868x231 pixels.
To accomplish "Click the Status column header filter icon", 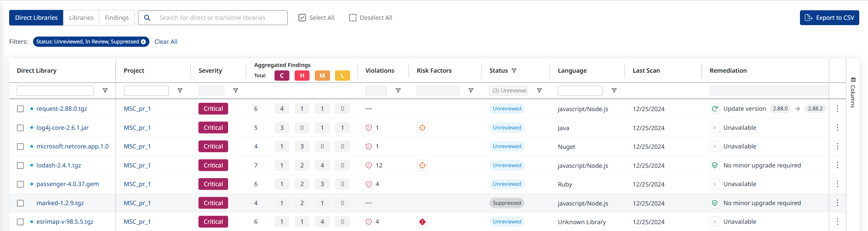I will coord(514,71).
